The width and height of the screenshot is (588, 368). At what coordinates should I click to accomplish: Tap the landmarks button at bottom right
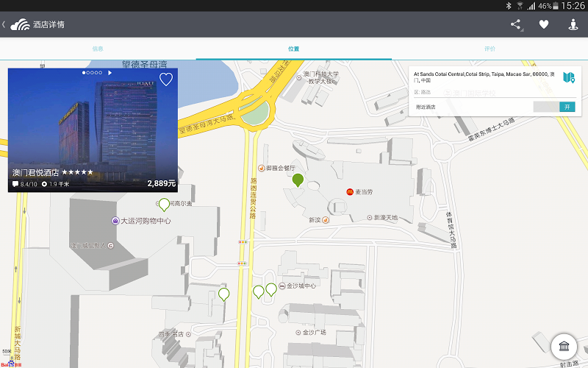click(564, 347)
